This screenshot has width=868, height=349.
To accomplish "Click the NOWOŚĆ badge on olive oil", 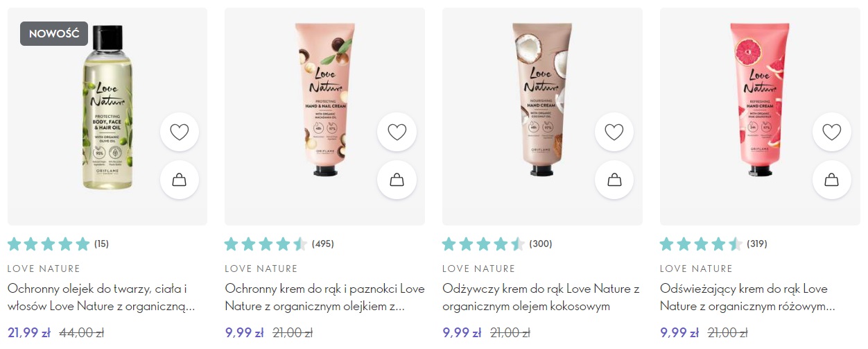I will click(x=54, y=33).
